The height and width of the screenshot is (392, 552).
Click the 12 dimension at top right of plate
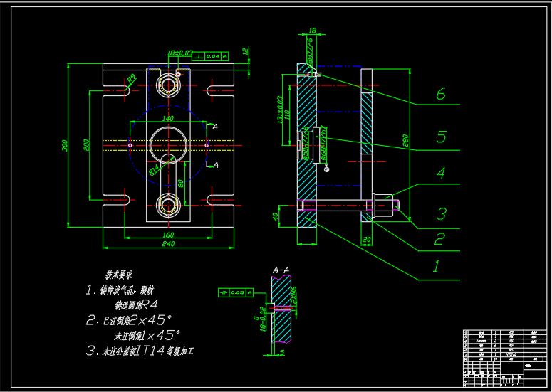tap(246, 52)
